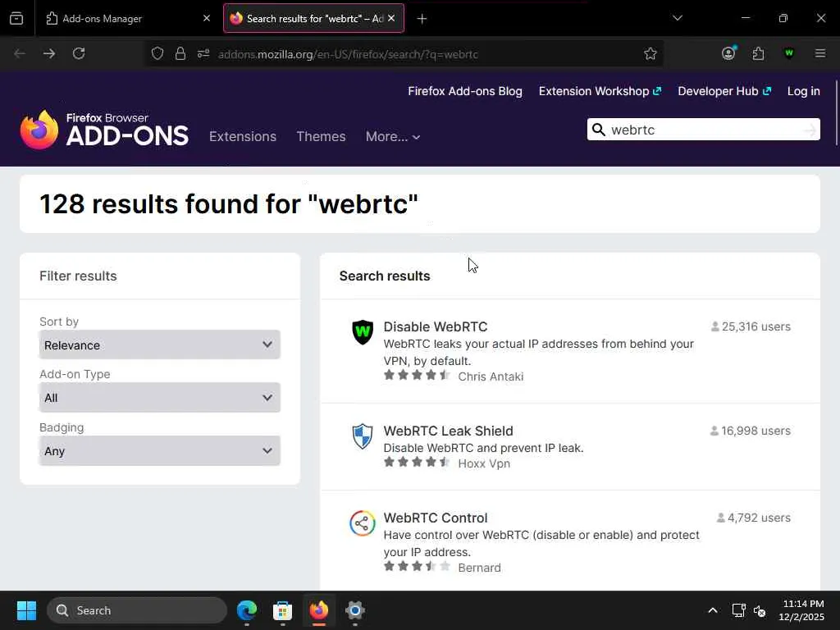Click the WebRTC Leak Shield blue shield icon
Image resolution: width=840 pixels, height=630 pixels.
(x=363, y=436)
